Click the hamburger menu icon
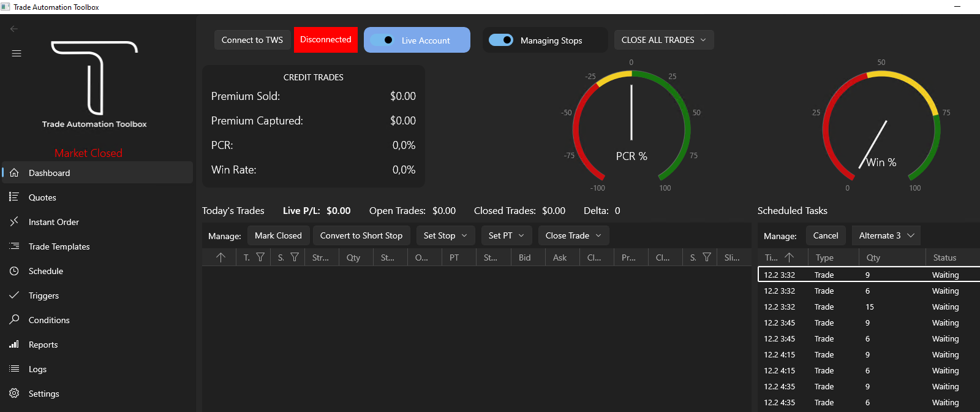 17,53
